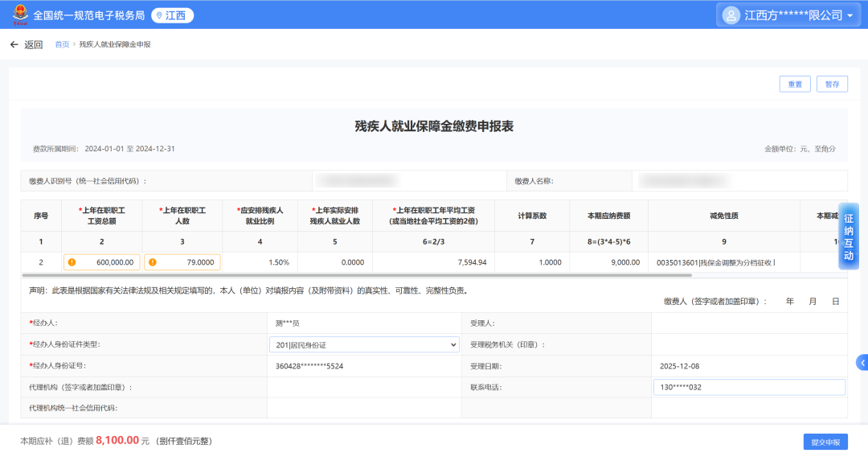868x457 pixels.
Task: Click the 残疾人就业保障金申报 breadcrumb text
Action: [115, 44]
